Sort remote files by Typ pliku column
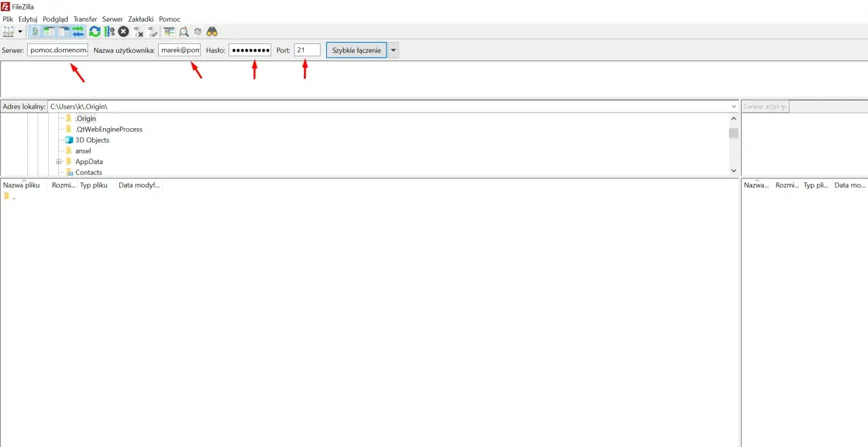Image resolution: width=868 pixels, height=447 pixels. pos(816,184)
